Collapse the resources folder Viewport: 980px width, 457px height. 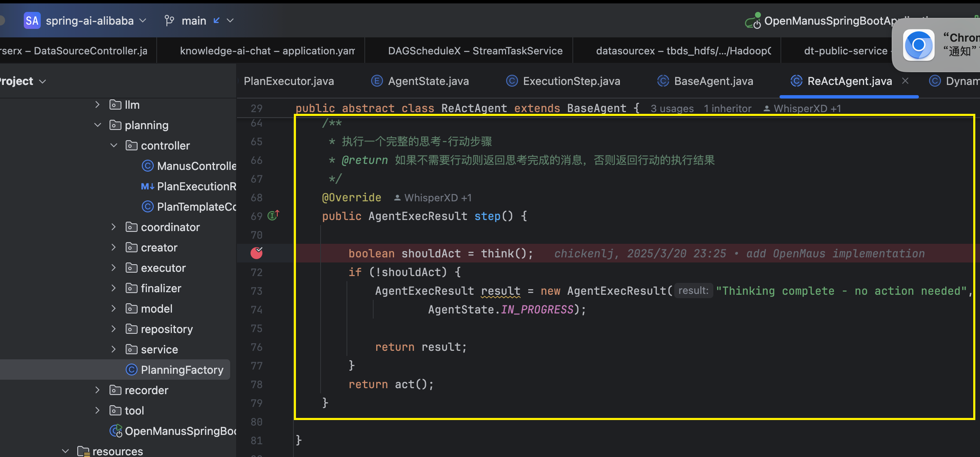(65, 451)
